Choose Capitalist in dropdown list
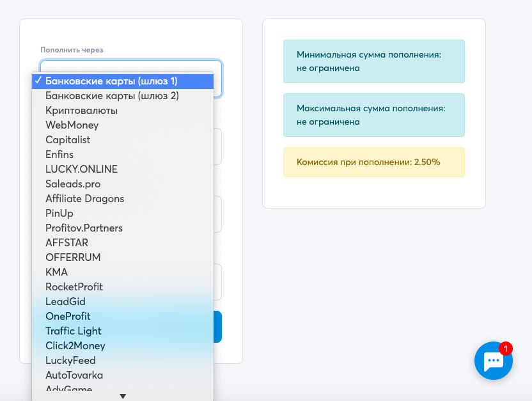The image size is (532, 401). coord(123,140)
